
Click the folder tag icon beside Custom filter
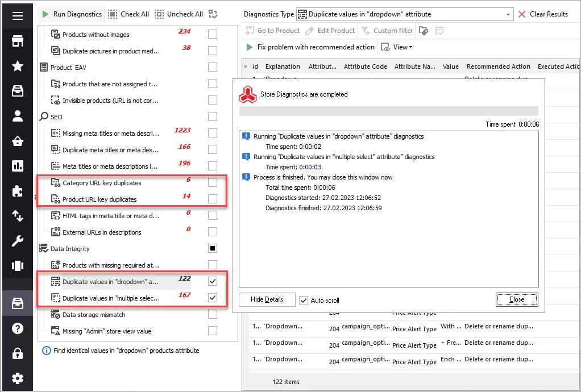424,31
